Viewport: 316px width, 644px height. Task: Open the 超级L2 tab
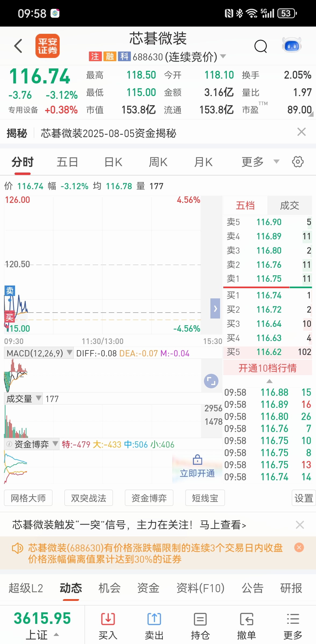click(26, 588)
